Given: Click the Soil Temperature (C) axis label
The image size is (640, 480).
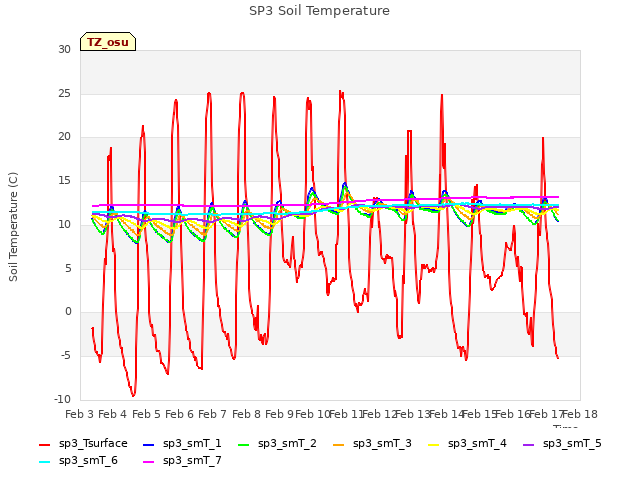Looking at the screenshot, I should (x=13, y=227).
